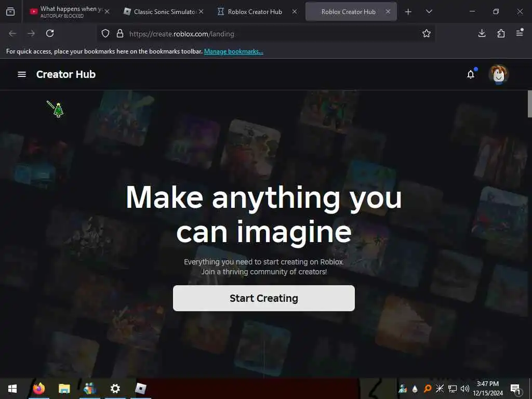Close the YouTube What happens tab
Viewport: 532px width, 399px height.
tap(107, 11)
